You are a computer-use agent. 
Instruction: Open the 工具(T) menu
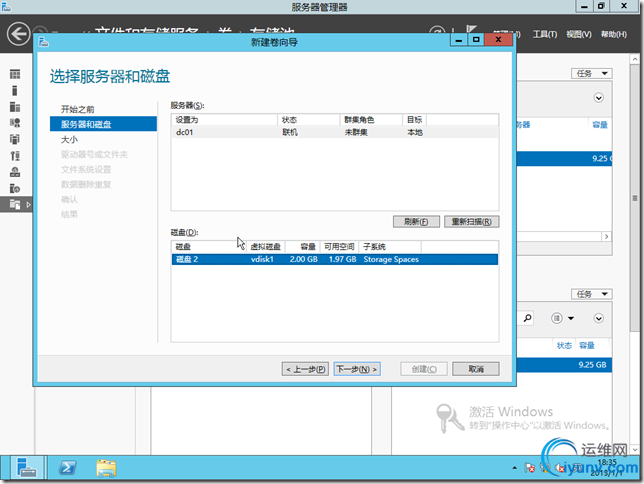coord(545,35)
